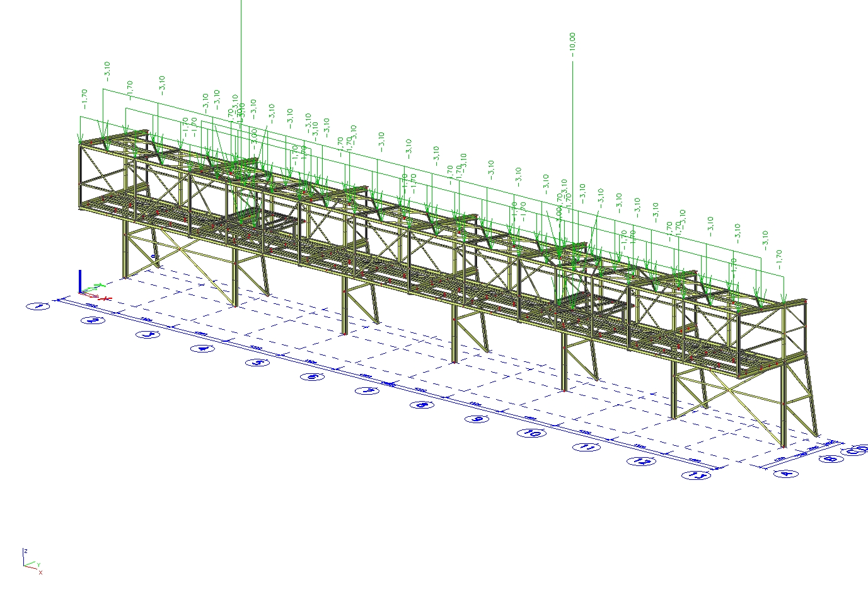The width and height of the screenshot is (868, 594).
Task: Select grid axis bubble 9
Action: (477, 419)
